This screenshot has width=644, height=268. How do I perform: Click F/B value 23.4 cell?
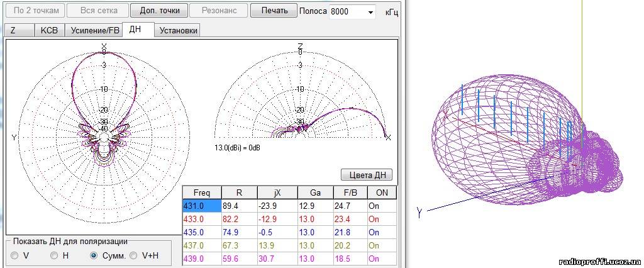[350, 219]
